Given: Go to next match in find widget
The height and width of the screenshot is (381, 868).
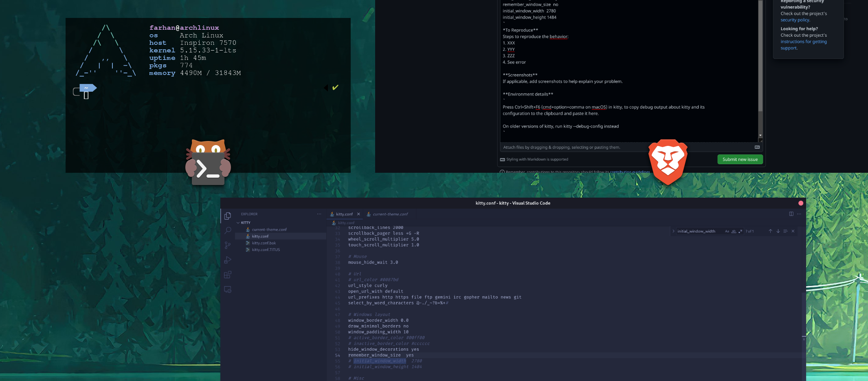Looking at the screenshot, I should point(778,231).
